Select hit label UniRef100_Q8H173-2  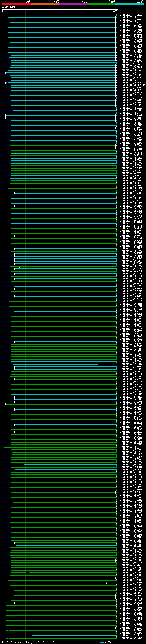[132, 85]
